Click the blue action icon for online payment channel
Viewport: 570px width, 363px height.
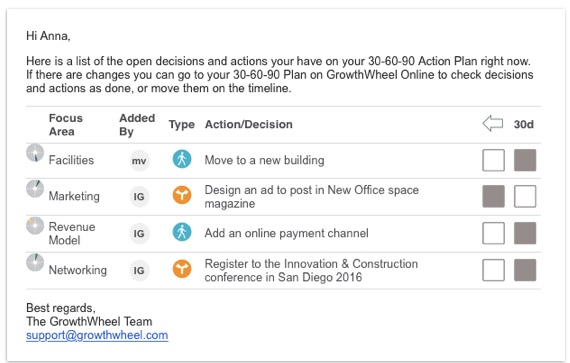point(182,232)
